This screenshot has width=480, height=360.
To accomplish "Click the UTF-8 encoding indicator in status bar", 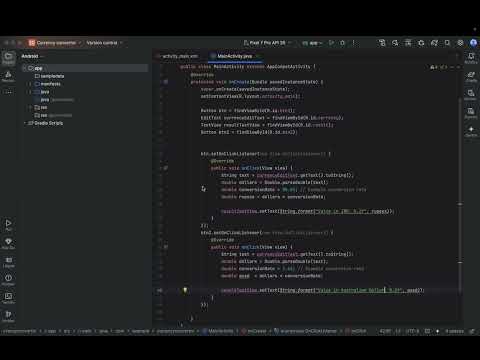I will pyautogui.click(x=412, y=331).
